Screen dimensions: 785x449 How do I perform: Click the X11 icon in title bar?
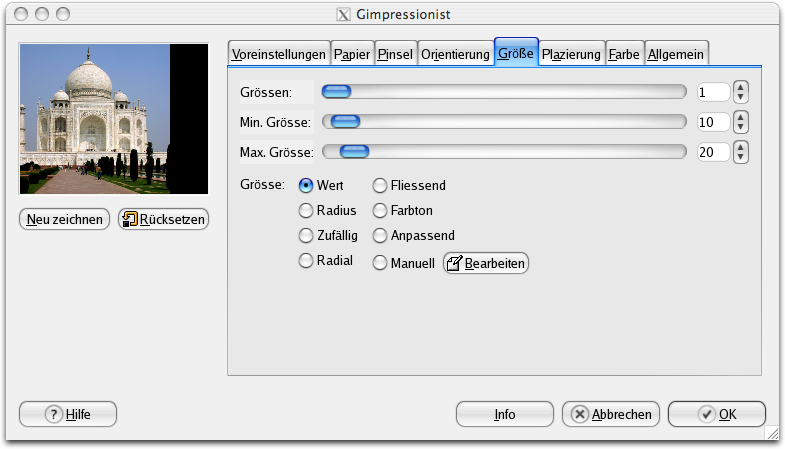pos(343,15)
